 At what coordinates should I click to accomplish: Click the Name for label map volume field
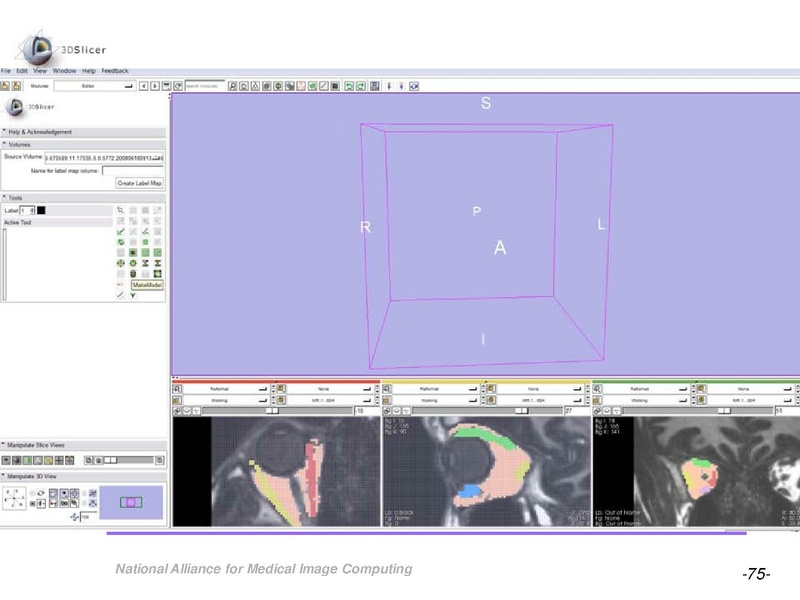click(133, 170)
